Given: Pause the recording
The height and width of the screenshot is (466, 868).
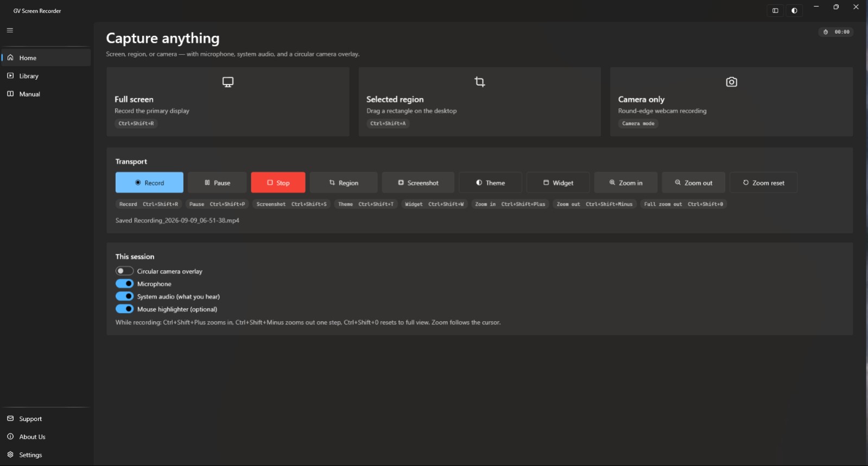Looking at the screenshot, I should (217, 183).
